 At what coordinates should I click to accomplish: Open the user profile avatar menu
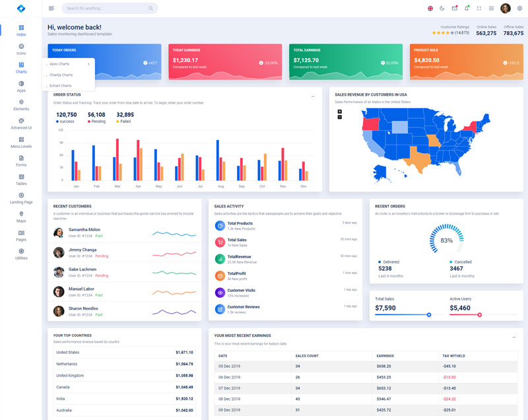(x=506, y=9)
